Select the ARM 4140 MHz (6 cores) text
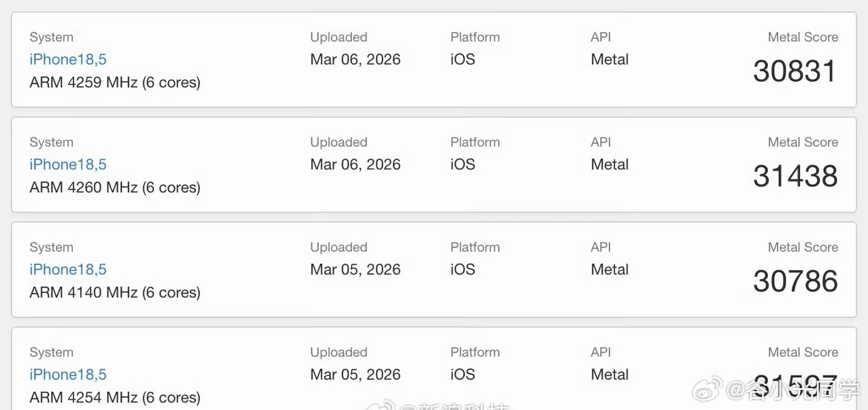Viewport: 868px width, 410px height. coord(115,292)
